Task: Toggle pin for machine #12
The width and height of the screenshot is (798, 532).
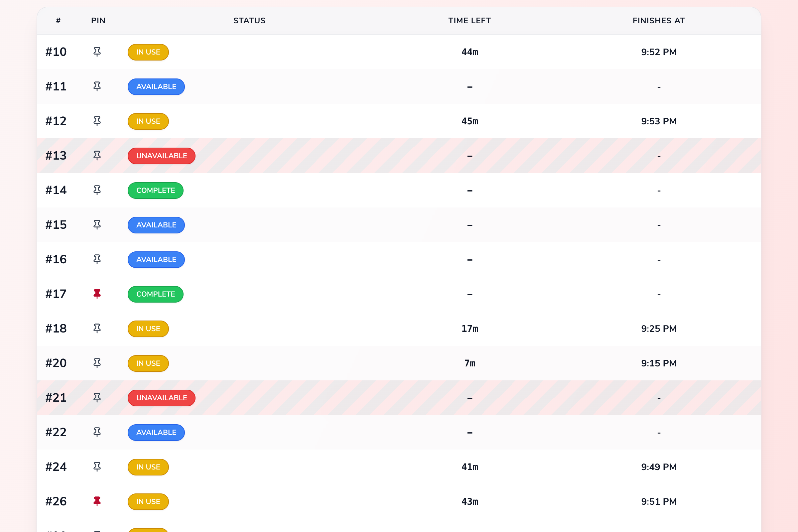Action: tap(97, 121)
